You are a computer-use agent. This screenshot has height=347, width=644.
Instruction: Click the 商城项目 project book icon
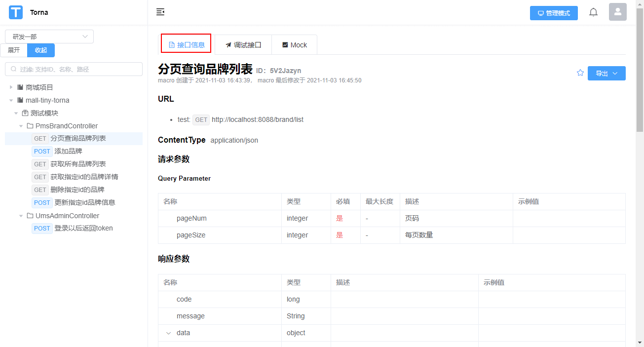pyautogui.click(x=20, y=87)
